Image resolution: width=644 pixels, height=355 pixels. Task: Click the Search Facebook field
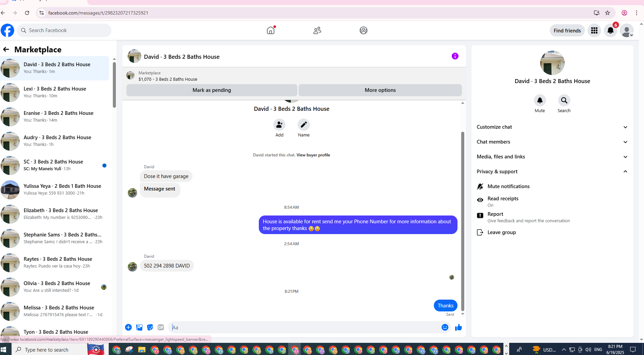(64, 30)
